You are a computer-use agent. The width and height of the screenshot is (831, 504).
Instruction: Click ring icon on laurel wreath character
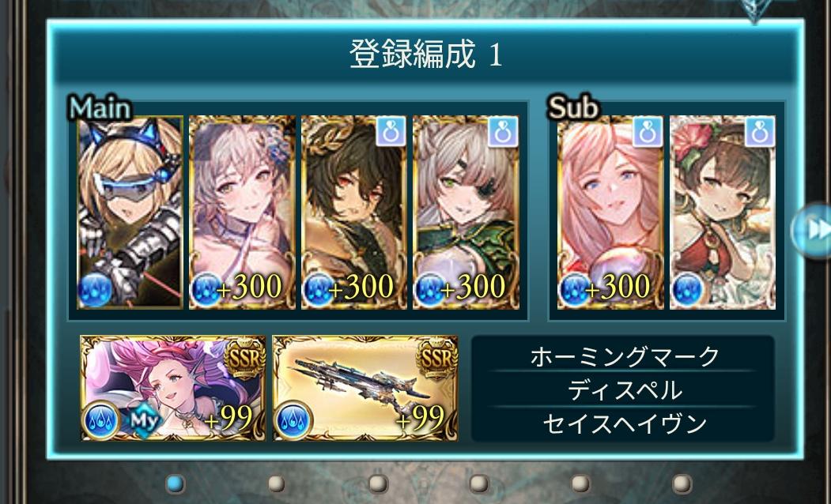[391, 131]
